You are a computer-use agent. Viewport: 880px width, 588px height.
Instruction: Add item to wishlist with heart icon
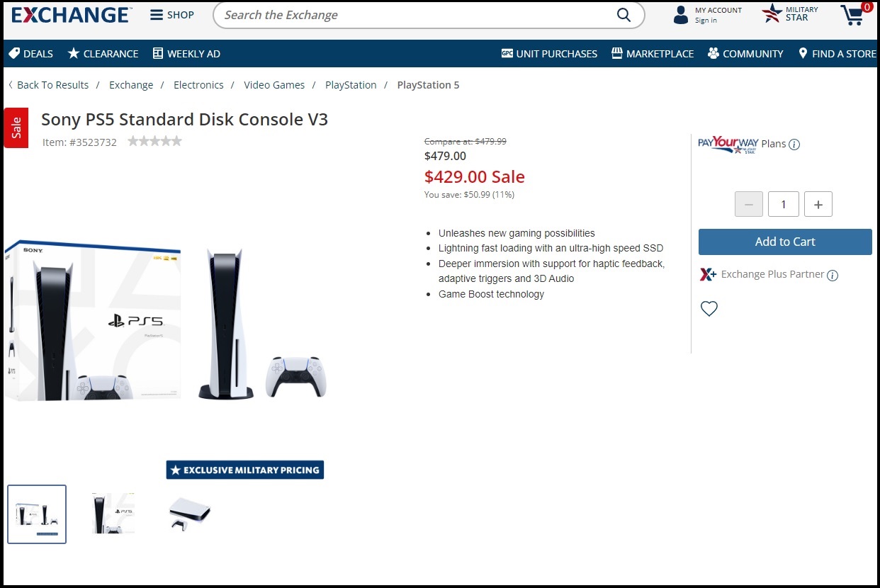pos(709,309)
